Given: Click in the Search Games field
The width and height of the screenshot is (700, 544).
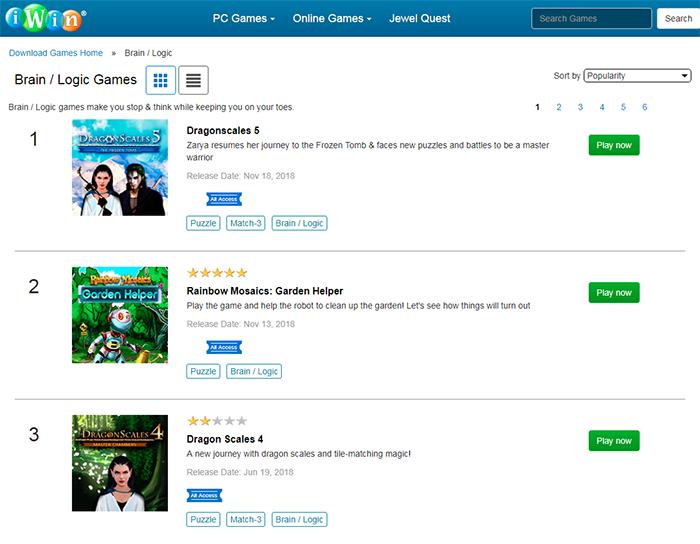Looking at the screenshot, I should tap(592, 18).
